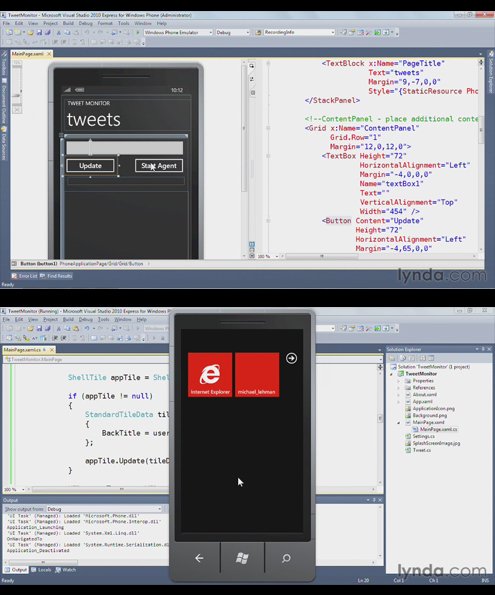Select the gray text box in designer preview
495x595 pixels.
(125, 148)
